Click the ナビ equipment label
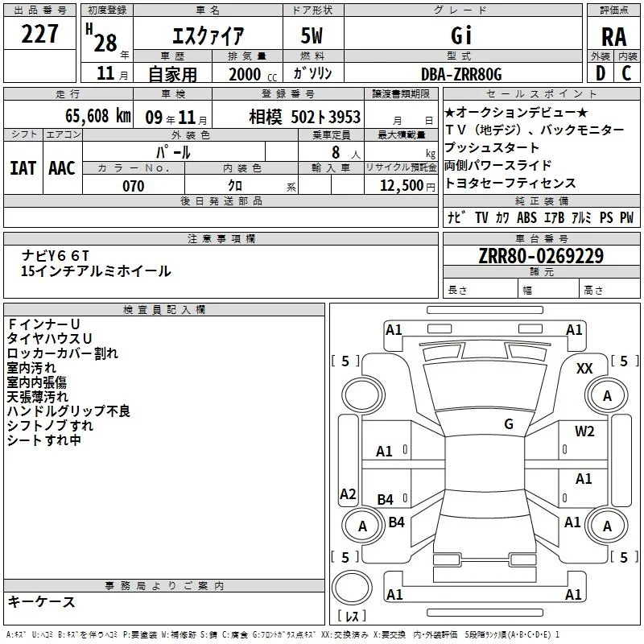Viewport: 644px width, 644px height. pos(456,217)
